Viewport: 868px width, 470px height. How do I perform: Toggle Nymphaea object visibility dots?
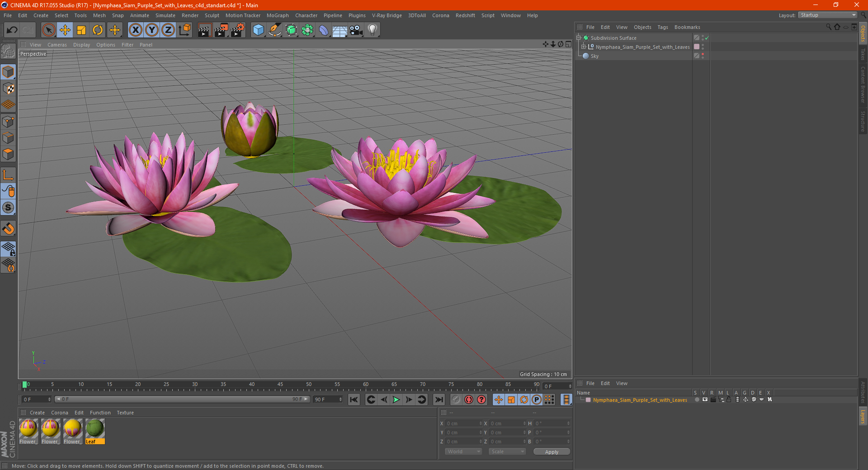[703, 47]
